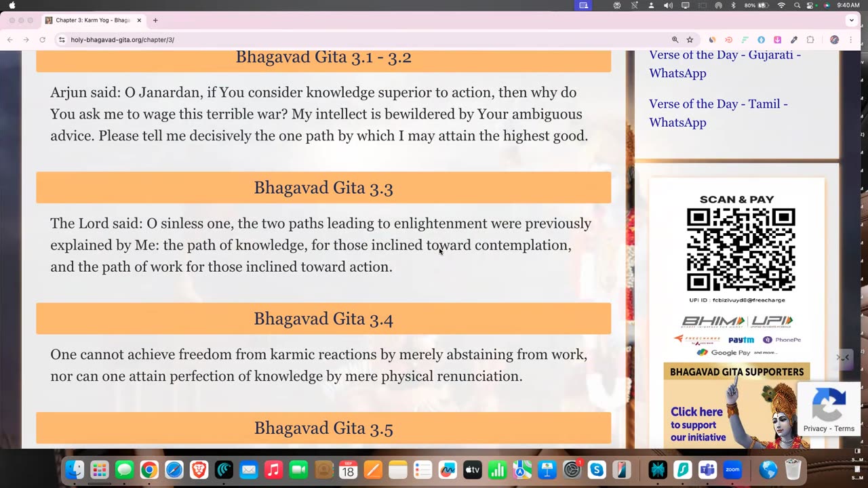Viewport: 868px width, 488px height.
Task: Open site information icon in address bar
Action: 62,40
